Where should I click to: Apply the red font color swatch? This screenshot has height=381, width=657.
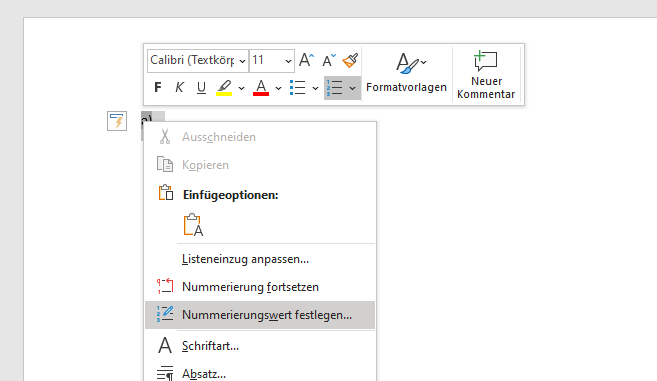pos(261,88)
